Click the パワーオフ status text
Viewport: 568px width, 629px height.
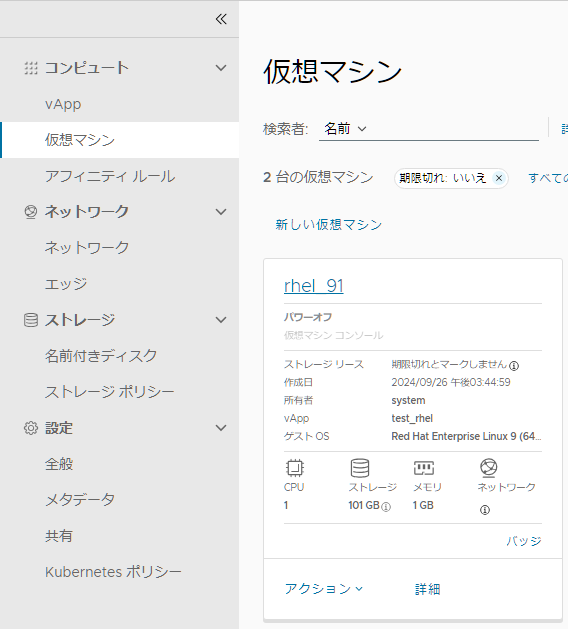pos(308,317)
